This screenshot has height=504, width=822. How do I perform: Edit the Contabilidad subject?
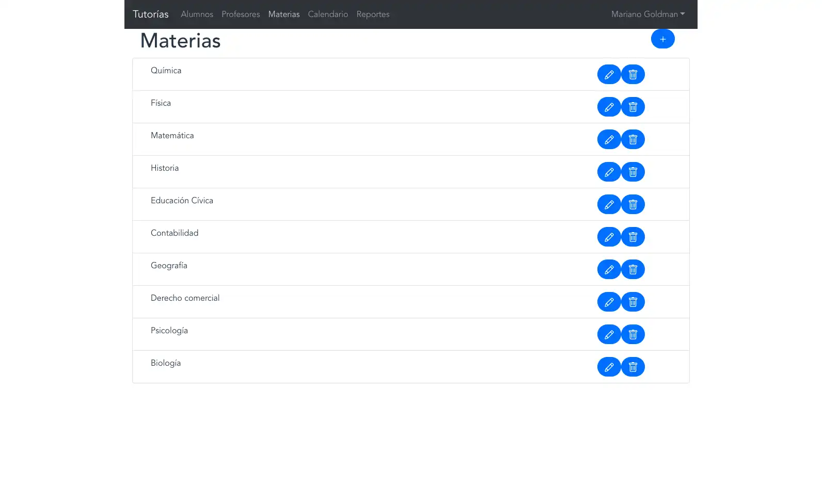[x=609, y=237]
